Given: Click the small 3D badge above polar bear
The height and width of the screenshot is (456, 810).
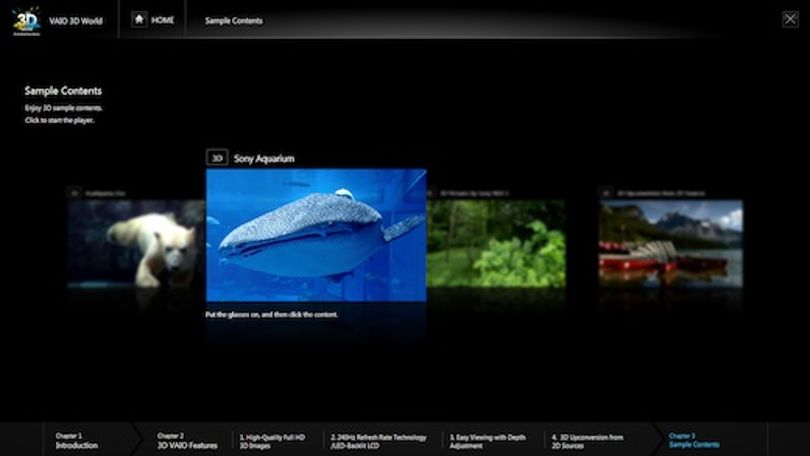Looking at the screenshot, I should pyautogui.click(x=74, y=193).
